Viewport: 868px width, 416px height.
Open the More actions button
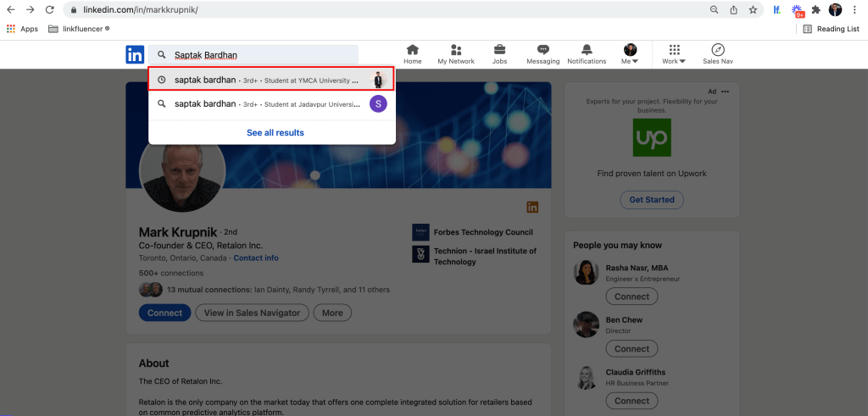pyautogui.click(x=332, y=313)
